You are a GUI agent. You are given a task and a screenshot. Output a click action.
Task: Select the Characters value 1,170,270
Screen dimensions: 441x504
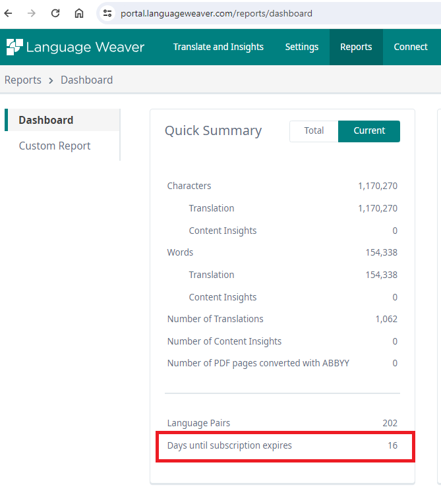378,186
